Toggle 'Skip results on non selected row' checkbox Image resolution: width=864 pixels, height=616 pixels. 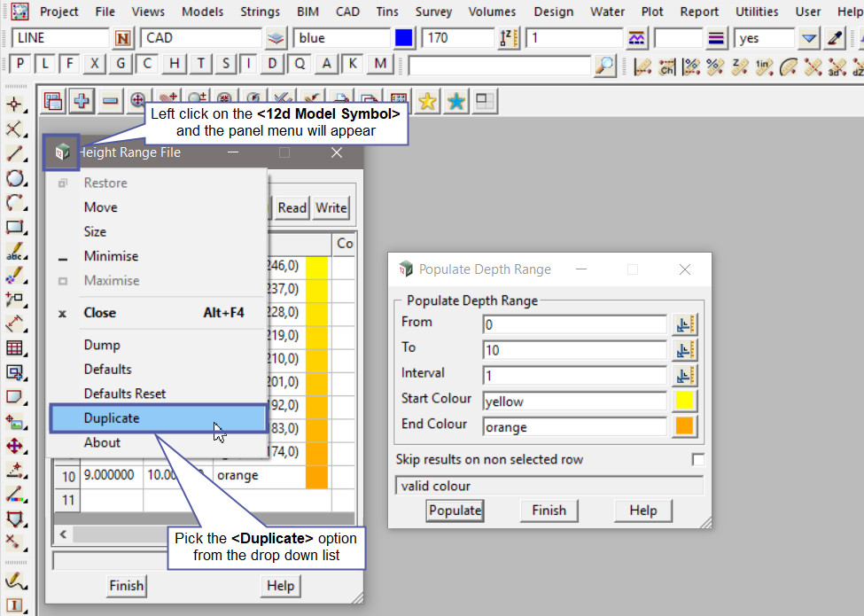(x=697, y=460)
